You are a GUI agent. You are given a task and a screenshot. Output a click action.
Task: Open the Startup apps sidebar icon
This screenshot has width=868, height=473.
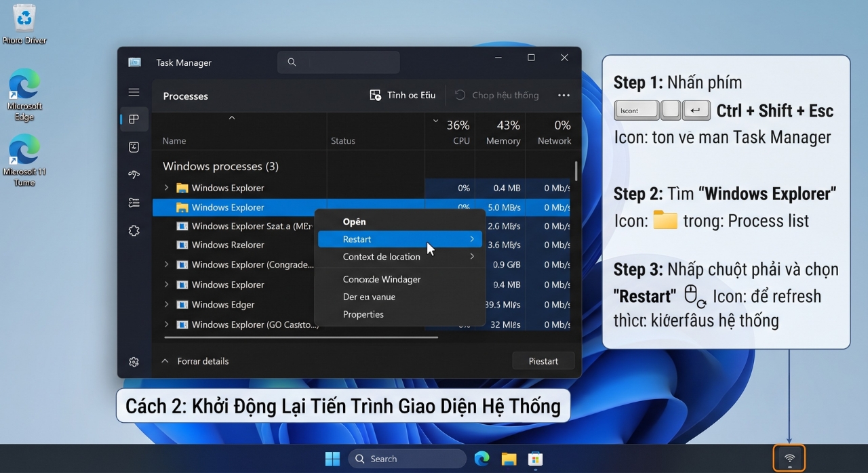[134, 175]
